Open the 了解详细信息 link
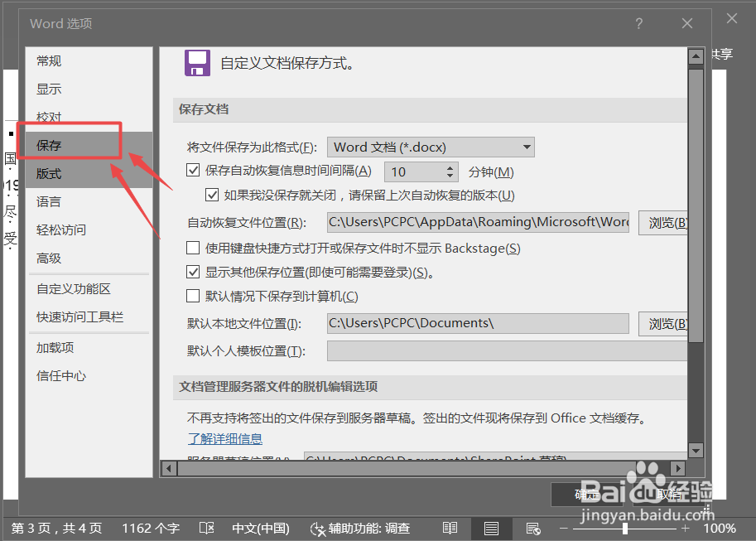The image size is (756, 541). click(224, 439)
